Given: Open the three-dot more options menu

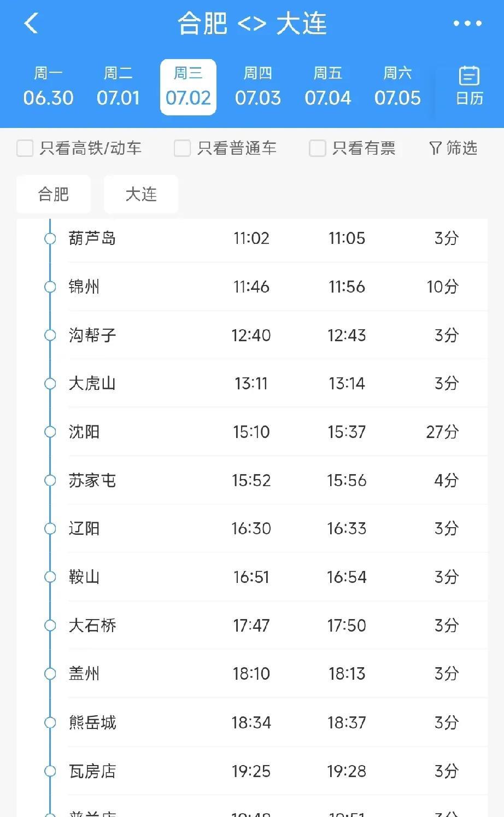Looking at the screenshot, I should tap(467, 24).
